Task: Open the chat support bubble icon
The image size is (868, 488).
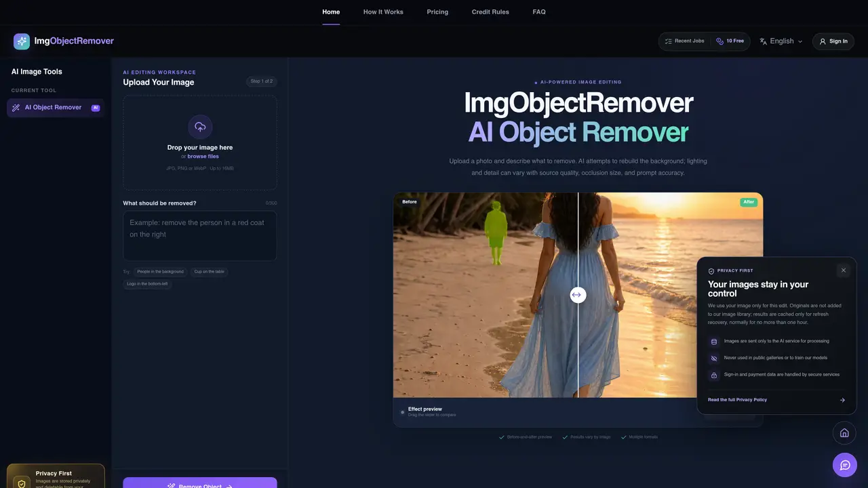Action: coord(845,465)
